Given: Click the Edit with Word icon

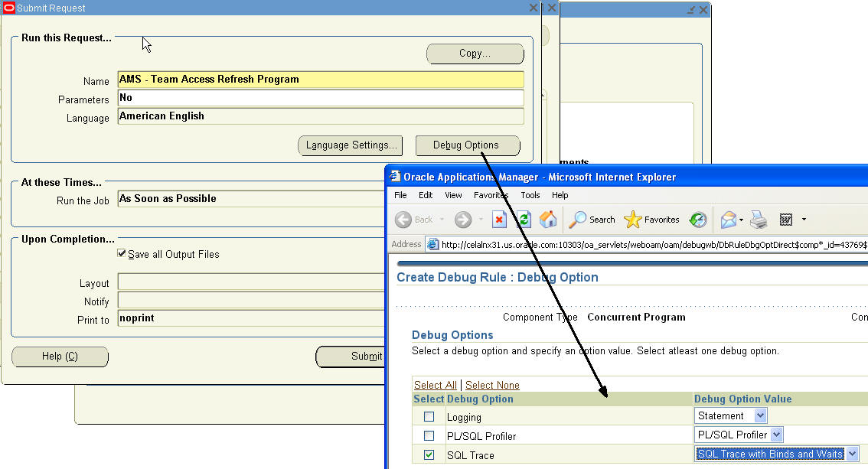Looking at the screenshot, I should [786, 220].
